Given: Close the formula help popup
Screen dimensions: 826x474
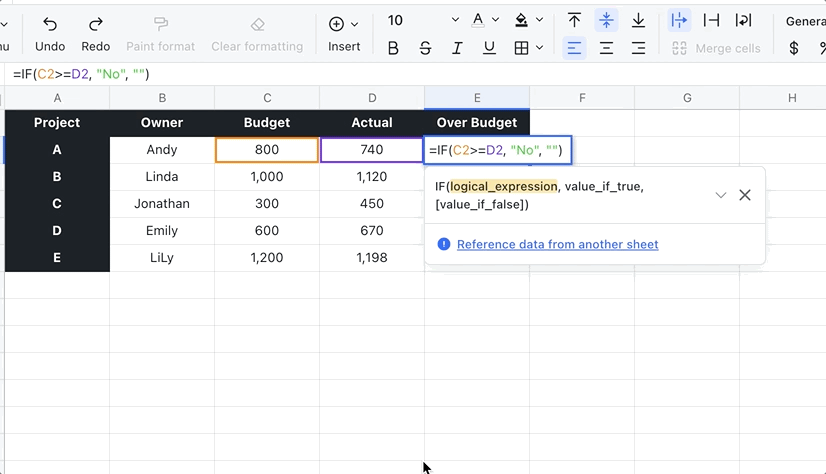Looking at the screenshot, I should pyautogui.click(x=745, y=195).
